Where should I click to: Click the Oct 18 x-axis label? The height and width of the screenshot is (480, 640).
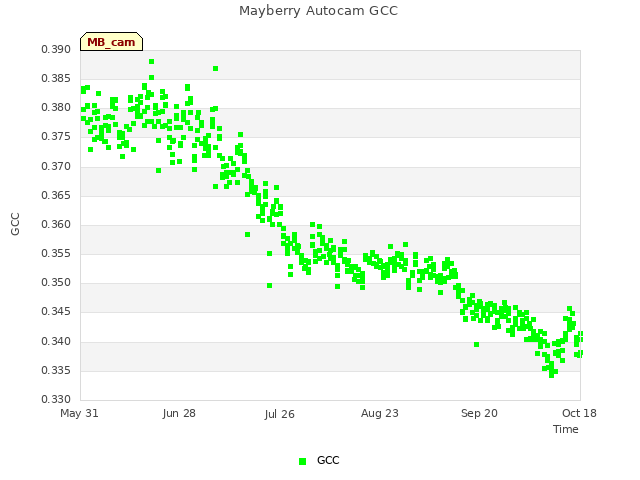point(579,413)
